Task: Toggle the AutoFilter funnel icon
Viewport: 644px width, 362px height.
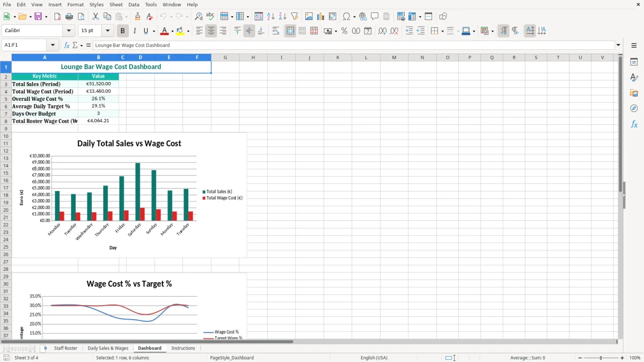Action: 295,17
